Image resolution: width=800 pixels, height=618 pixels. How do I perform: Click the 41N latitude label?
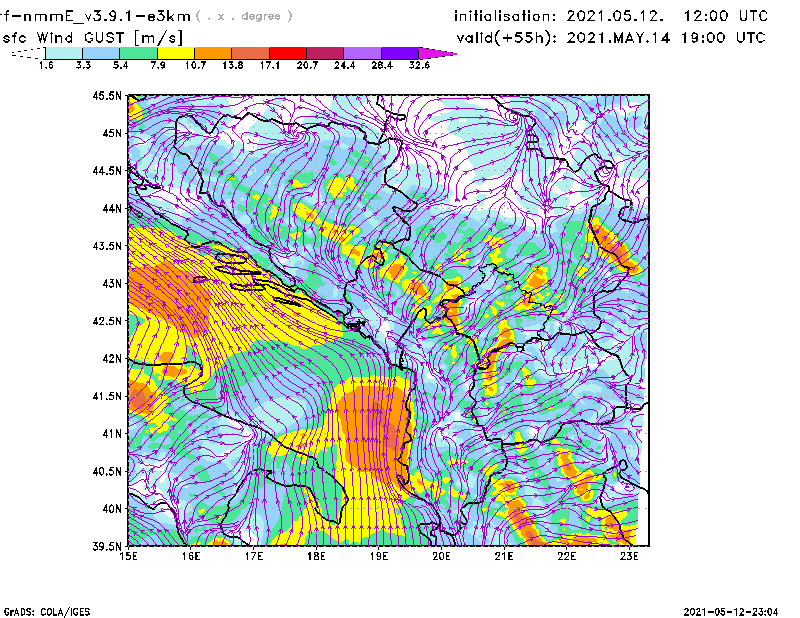[x=112, y=434]
